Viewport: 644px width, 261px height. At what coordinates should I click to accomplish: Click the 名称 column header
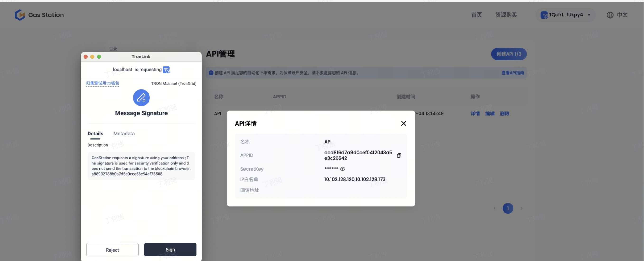(219, 97)
